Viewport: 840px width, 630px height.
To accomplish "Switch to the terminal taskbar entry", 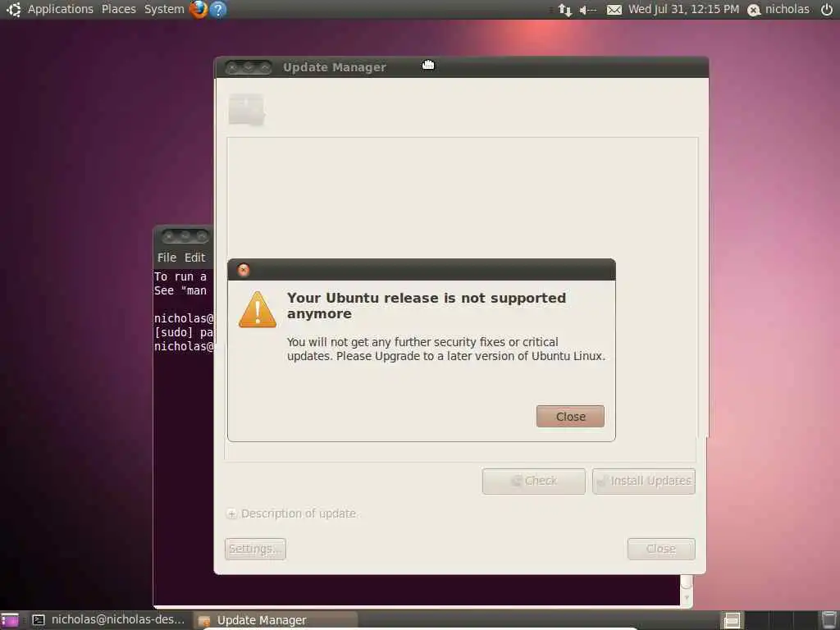I will [108, 620].
